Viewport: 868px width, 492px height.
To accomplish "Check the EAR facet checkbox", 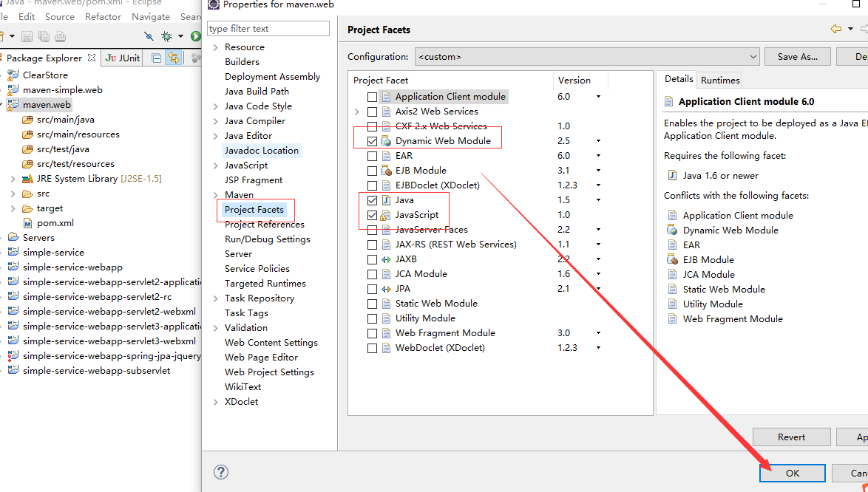I will click(x=372, y=156).
